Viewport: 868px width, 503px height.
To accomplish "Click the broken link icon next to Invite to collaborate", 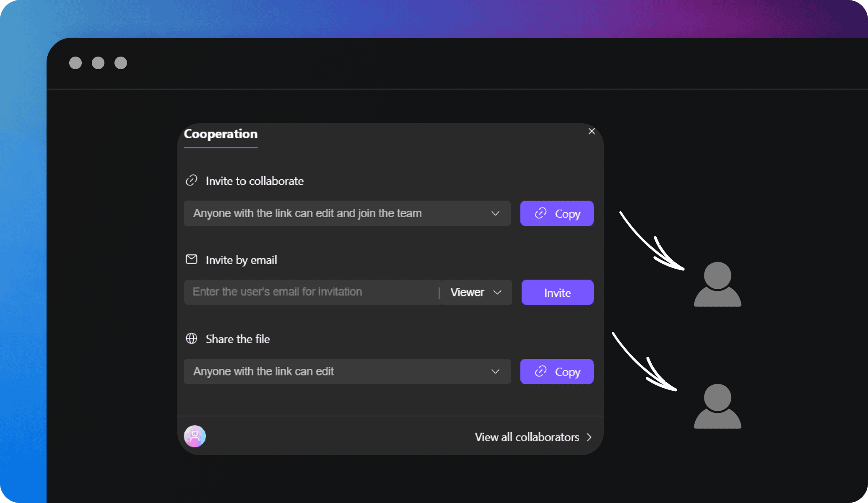I will tap(192, 180).
